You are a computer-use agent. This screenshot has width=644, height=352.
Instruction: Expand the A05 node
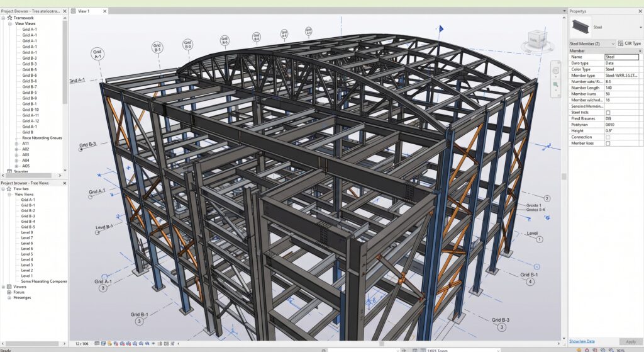(16, 166)
